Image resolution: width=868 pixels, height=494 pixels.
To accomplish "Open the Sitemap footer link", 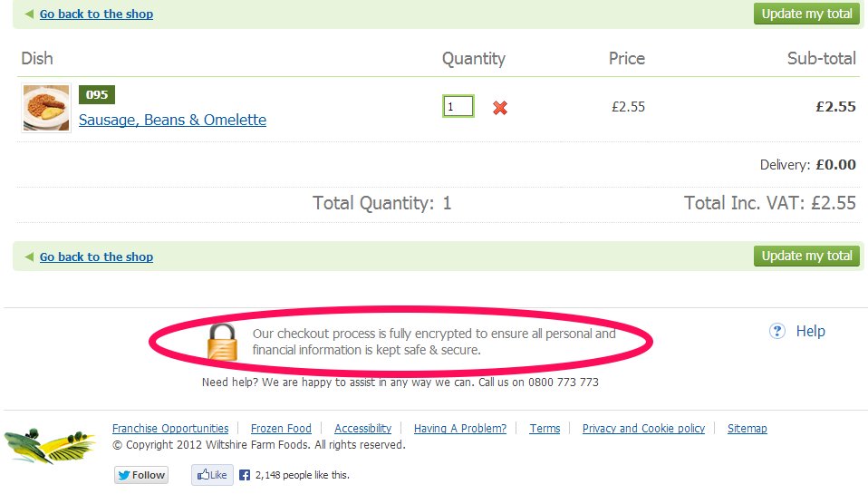I will pyautogui.click(x=747, y=428).
